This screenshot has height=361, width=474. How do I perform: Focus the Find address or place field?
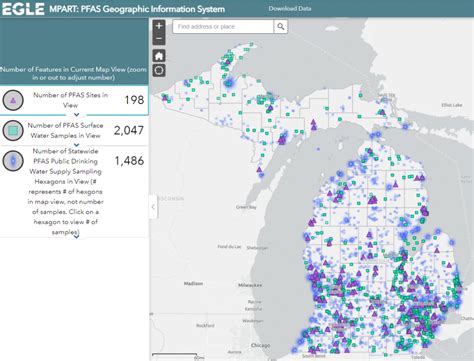coord(223,26)
